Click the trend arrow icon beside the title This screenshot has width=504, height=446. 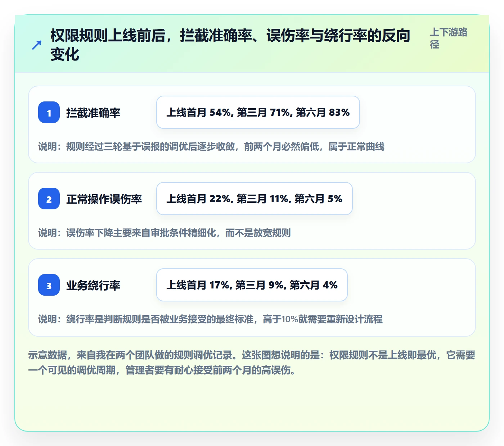click(37, 45)
